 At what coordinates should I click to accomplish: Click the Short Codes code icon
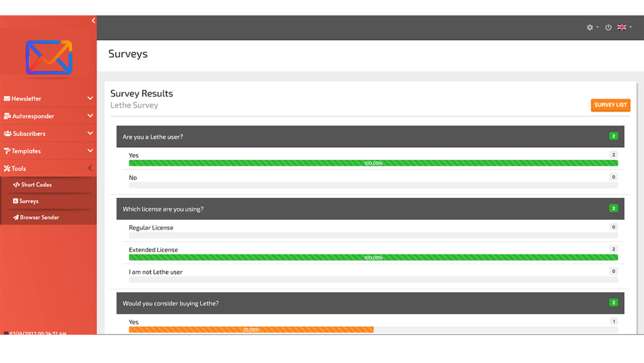[17, 185]
